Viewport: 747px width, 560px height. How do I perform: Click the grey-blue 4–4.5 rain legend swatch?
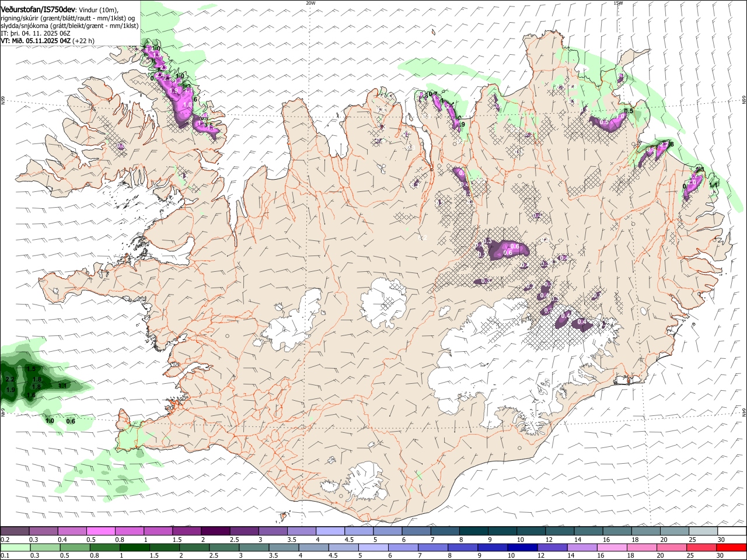tap(313, 548)
